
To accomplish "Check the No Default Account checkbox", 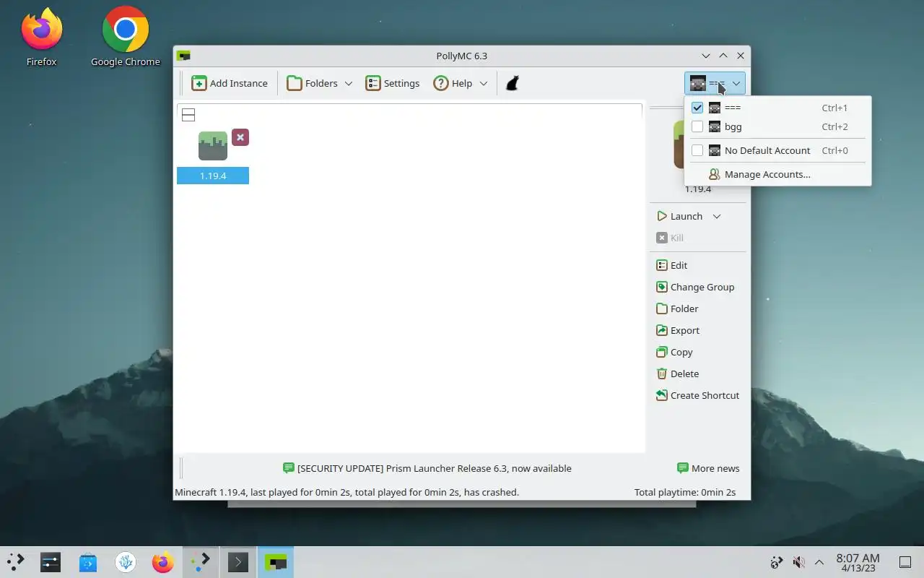I will tap(697, 150).
